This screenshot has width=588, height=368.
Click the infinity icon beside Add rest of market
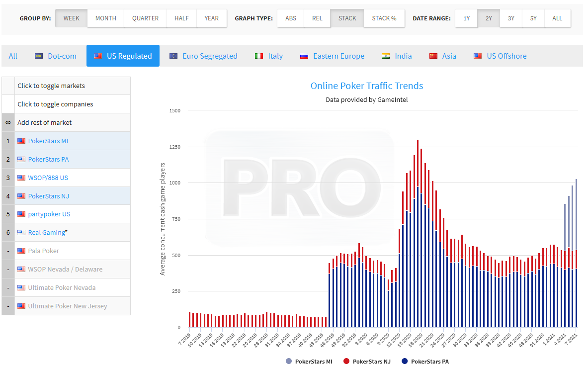click(x=8, y=123)
